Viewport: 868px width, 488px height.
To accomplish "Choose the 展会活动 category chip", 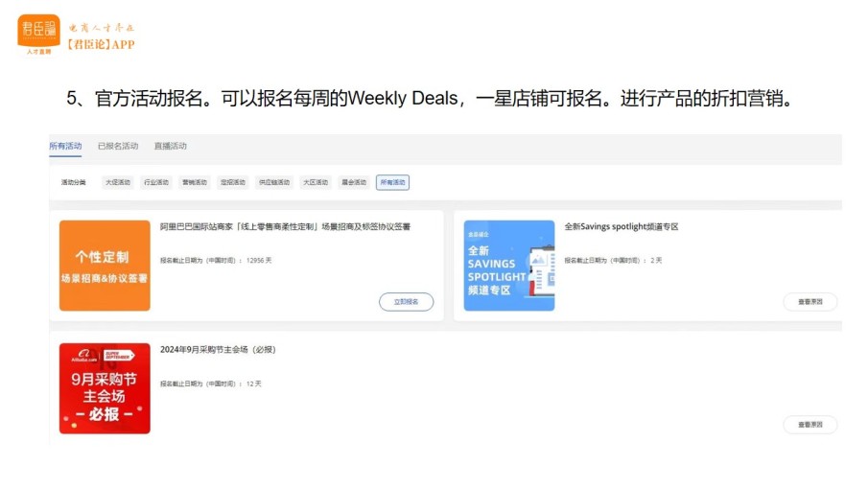I will coord(354,182).
